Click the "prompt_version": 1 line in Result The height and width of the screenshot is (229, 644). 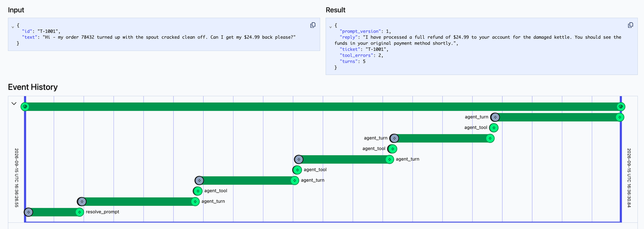[x=365, y=31]
